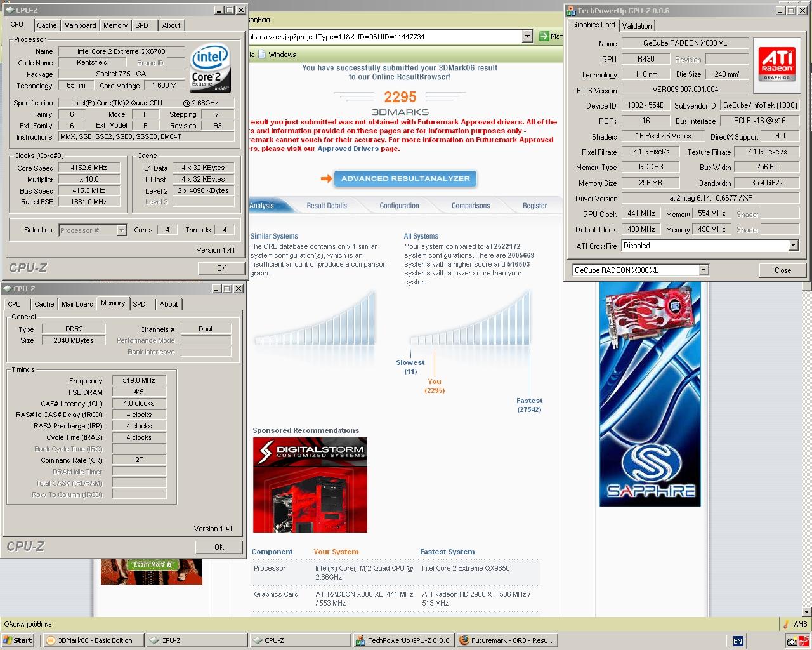
Task: Open the Windows Start menu
Action: [17, 640]
